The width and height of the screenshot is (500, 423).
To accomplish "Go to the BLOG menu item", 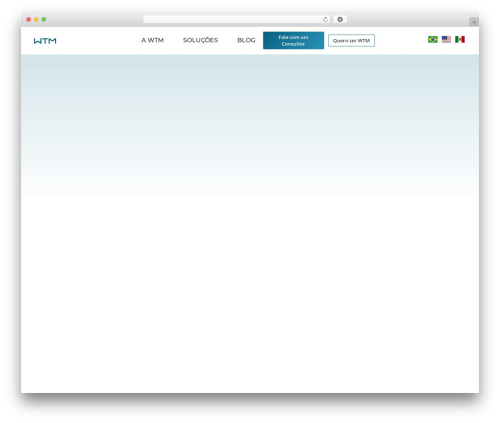I will [x=246, y=40].
